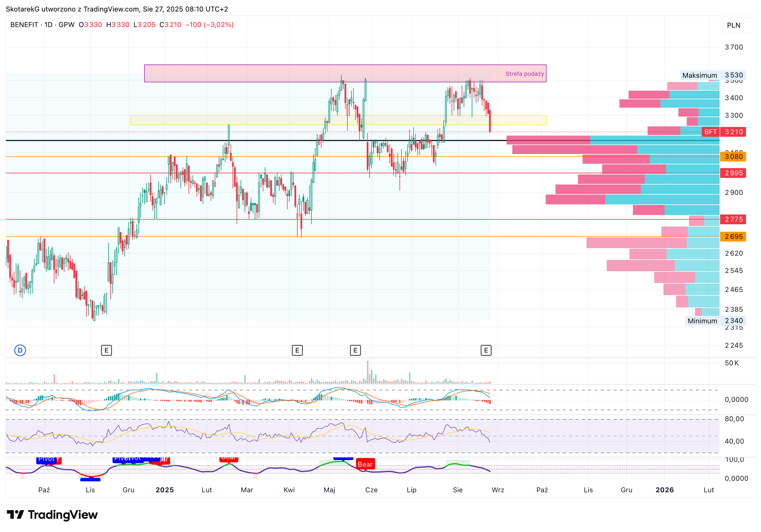
Task: Click the 40,00 RSI scale label
Action: pyautogui.click(x=734, y=441)
